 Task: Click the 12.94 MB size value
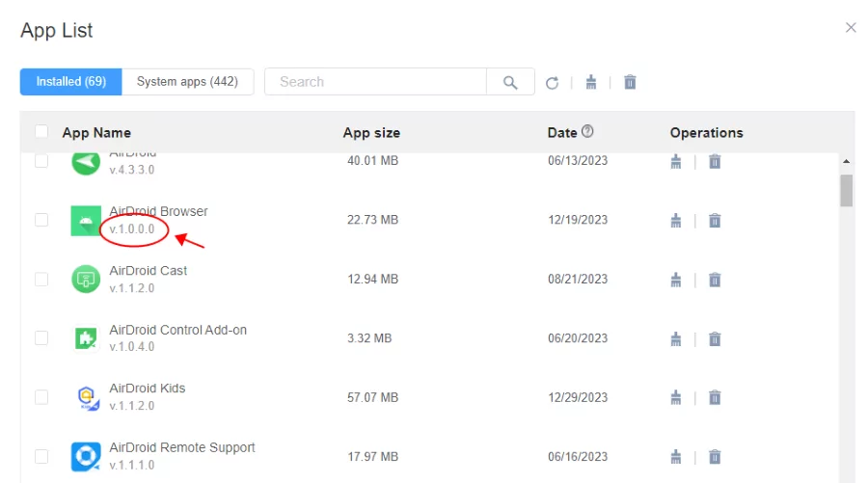pos(372,280)
